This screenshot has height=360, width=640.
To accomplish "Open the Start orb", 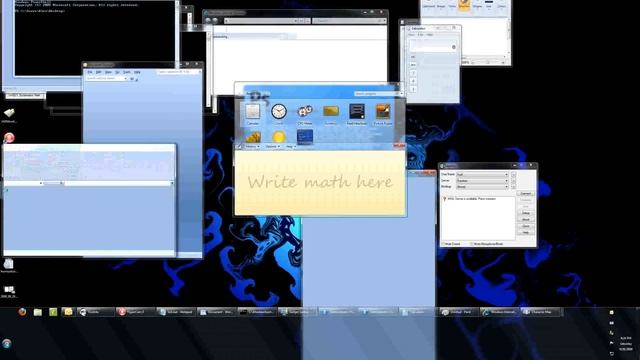I will point(7,344).
